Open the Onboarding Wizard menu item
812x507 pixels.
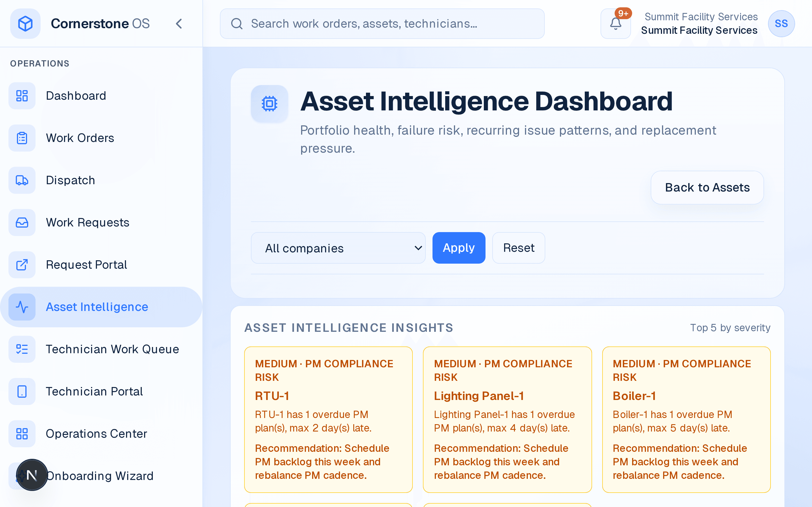pos(100,476)
